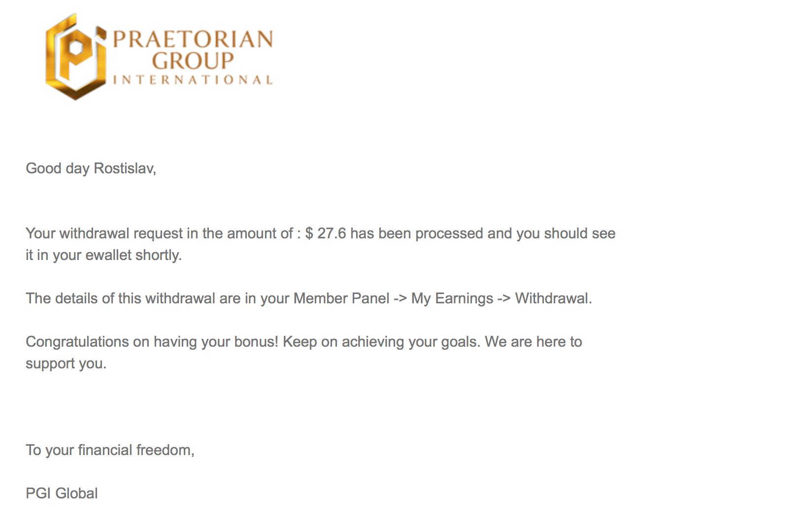This screenshot has width=812, height=523.
Task: Click the INTERNATIONAL text in the logo
Action: tap(193, 80)
